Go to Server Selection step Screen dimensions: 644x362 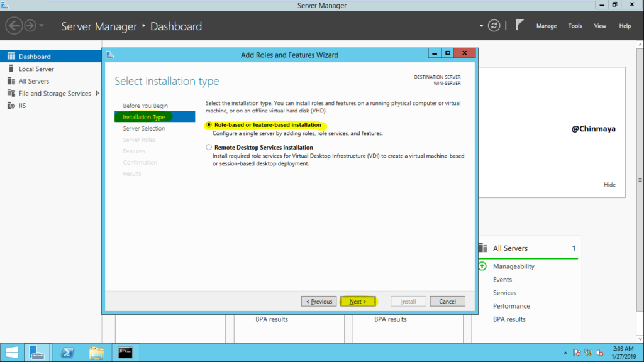tap(144, 128)
